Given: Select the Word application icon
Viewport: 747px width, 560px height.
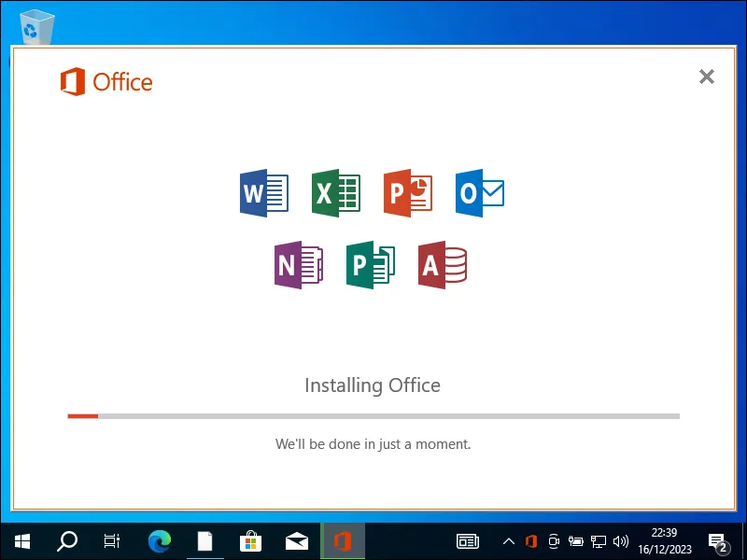Looking at the screenshot, I should 264,193.
